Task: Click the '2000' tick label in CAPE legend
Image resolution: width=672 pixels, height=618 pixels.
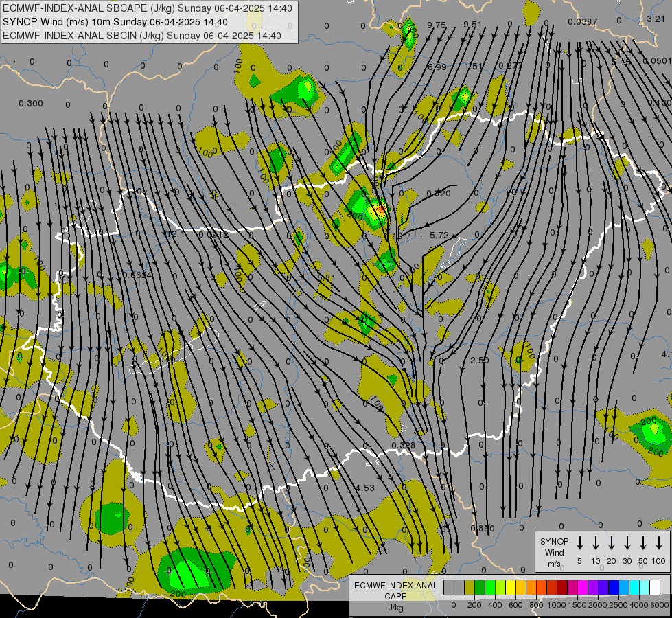Action: coord(597,605)
